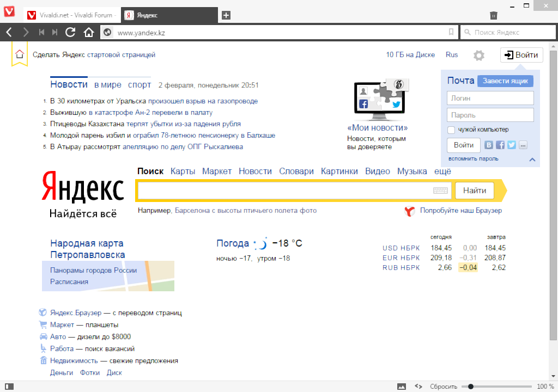Open Yandex settings gear icon
The image size is (558, 392).
pyautogui.click(x=478, y=55)
